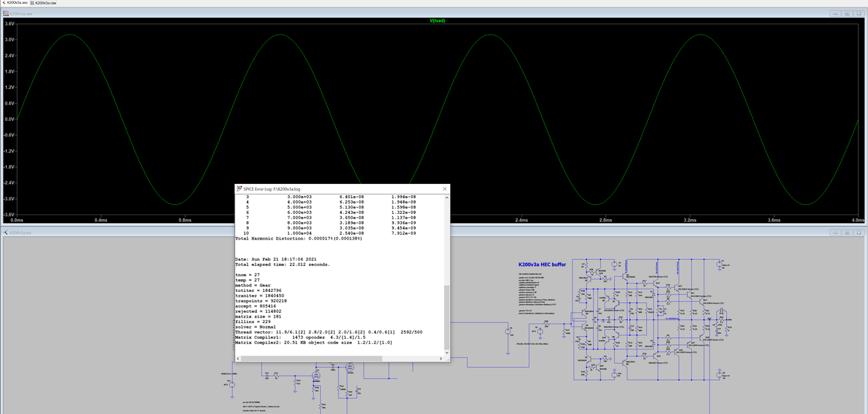
Task: Click the LTspice icon in SPICE Error Log title bar
Action: pos(239,189)
